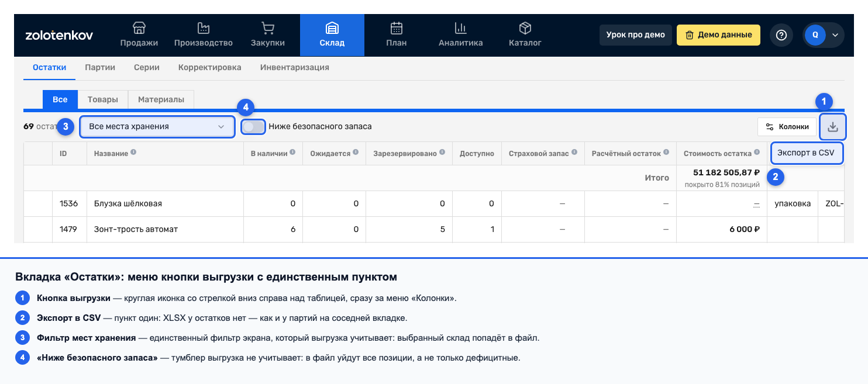Click ID cell 1479
The width and height of the screenshot is (868, 384).
[68, 229]
